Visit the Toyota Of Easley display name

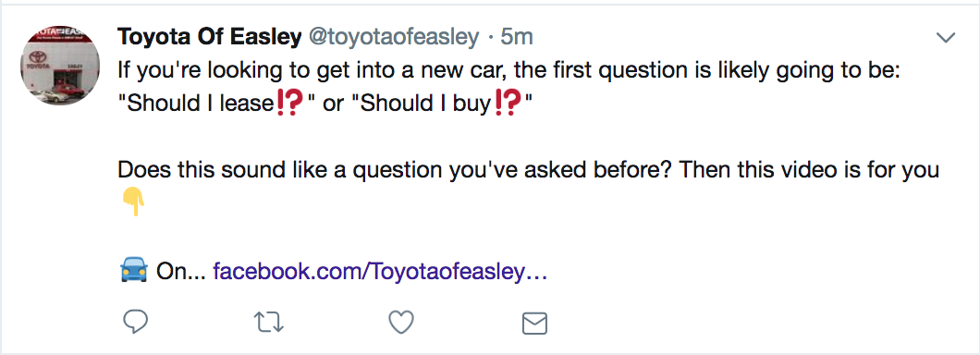(x=209, y=38)
